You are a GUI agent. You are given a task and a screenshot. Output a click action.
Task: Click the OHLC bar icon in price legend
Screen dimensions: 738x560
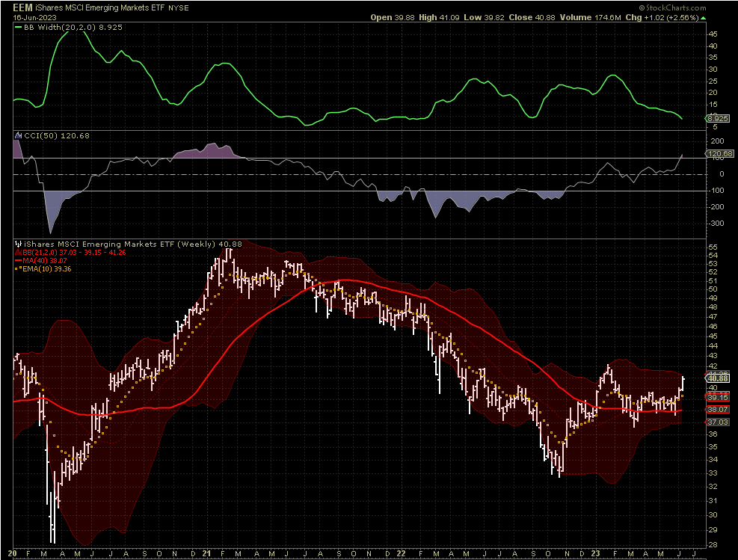coord(19,244)
